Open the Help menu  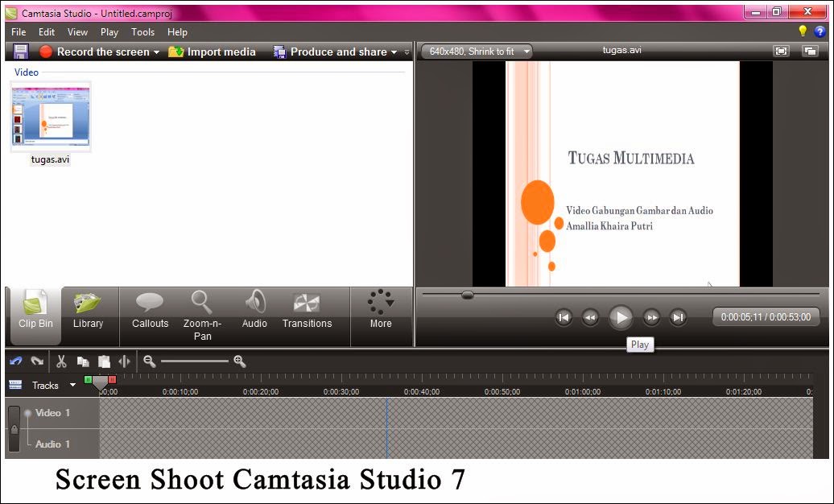(x=177, y=32)
